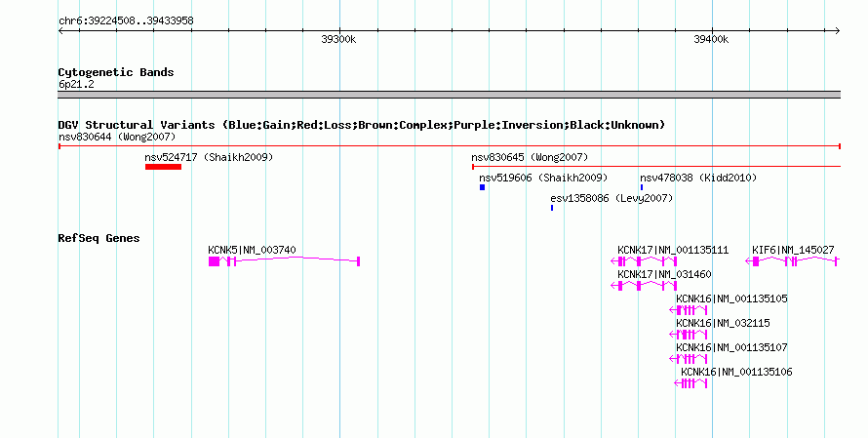Click the KCNK5|NM_003740 gene label

click(252, 250)
